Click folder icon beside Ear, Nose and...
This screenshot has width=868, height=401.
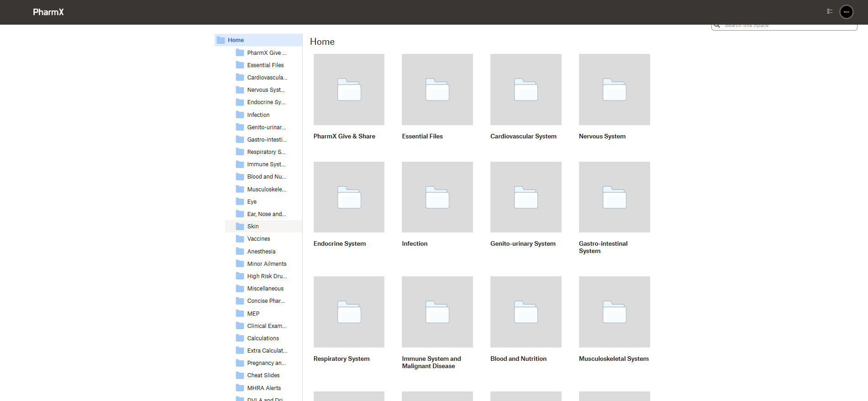click(x=240, y=214)
